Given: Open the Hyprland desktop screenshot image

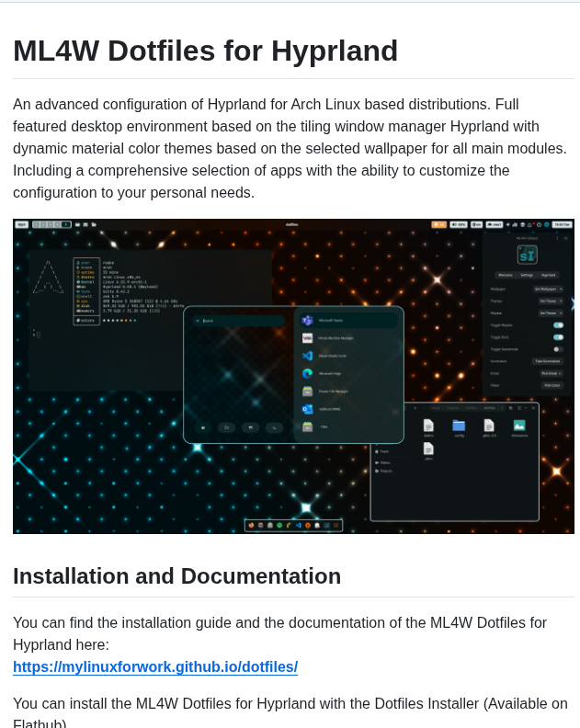Looking at the screenshot, I should coord(293,376).
